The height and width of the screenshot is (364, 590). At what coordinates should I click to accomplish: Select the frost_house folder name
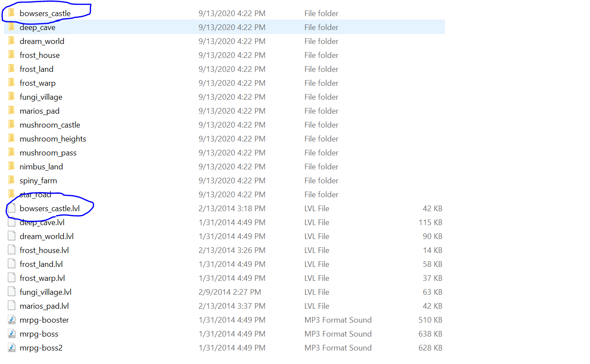pyautogui.click(x=40, y=55)
